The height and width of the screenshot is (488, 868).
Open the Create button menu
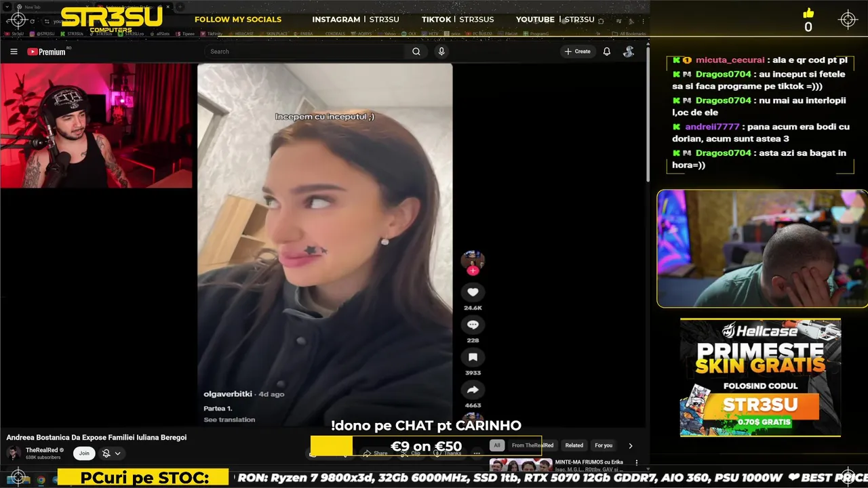577,52
